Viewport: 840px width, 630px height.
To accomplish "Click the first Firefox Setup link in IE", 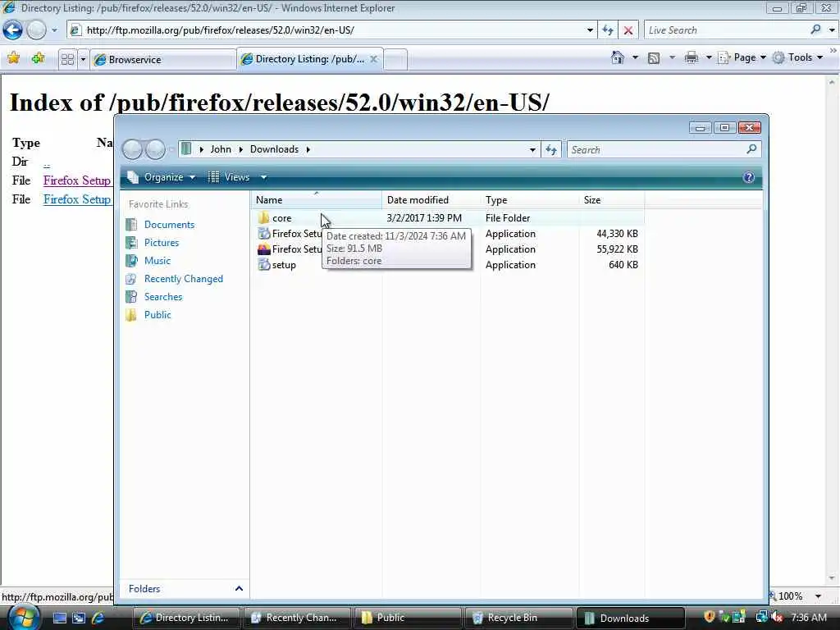I will 77,180.
